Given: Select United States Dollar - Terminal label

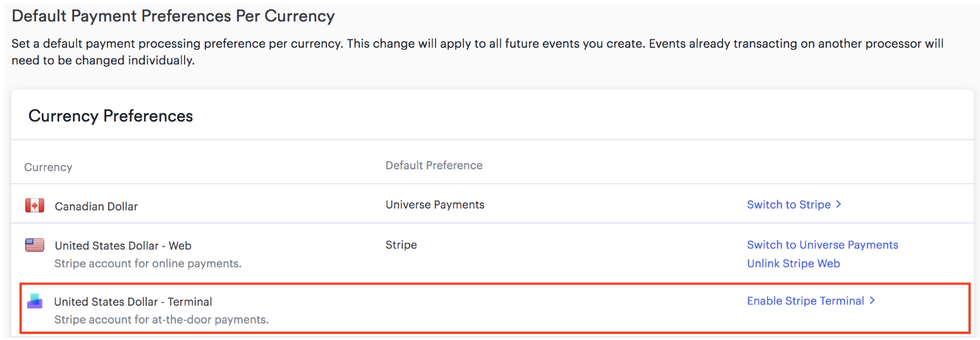Looking at the screenshot, I should [x=133, y=301].
